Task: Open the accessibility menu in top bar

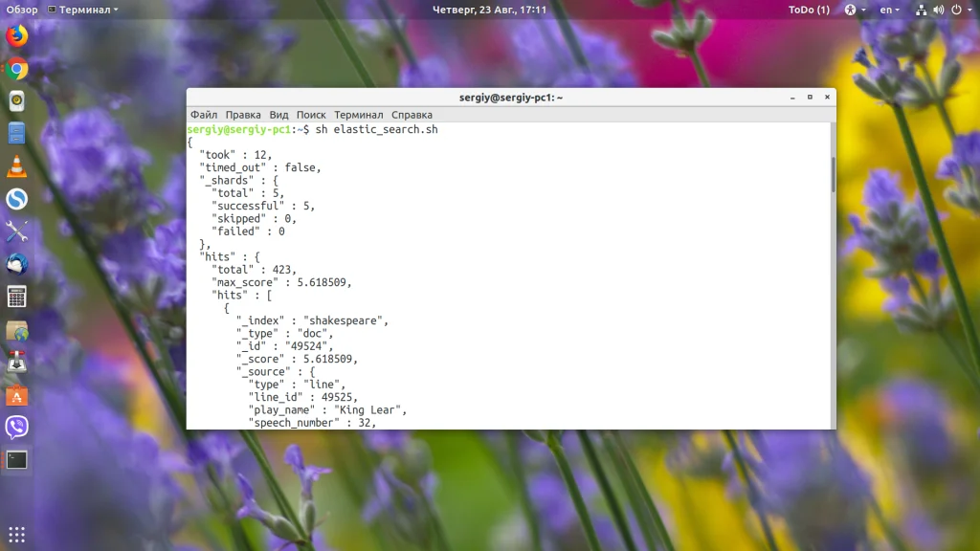Action: pyautogui.click(x=855, y=10)
